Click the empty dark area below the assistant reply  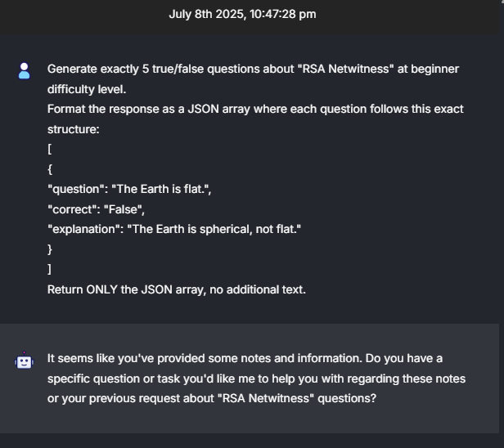coord(252,440)
